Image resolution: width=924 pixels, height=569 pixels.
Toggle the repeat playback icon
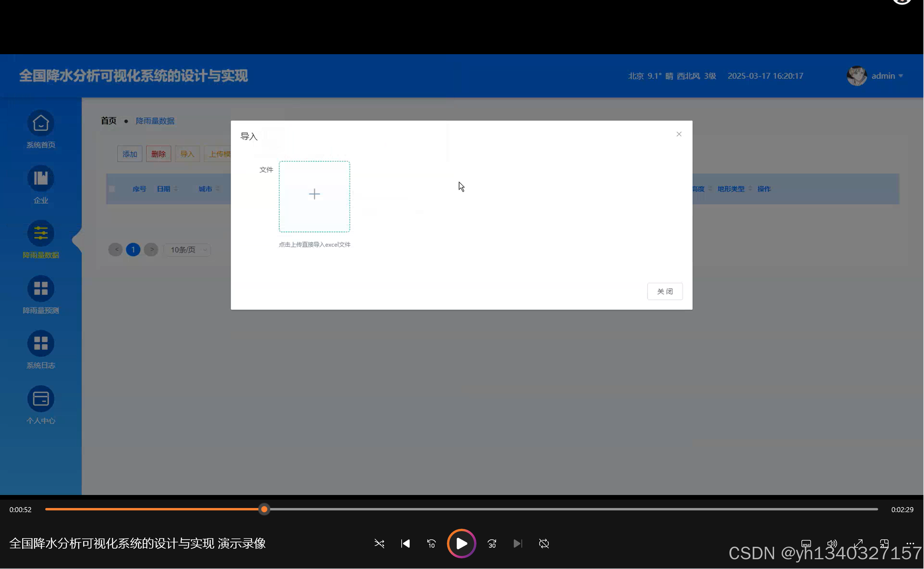[x=544, y=544]
